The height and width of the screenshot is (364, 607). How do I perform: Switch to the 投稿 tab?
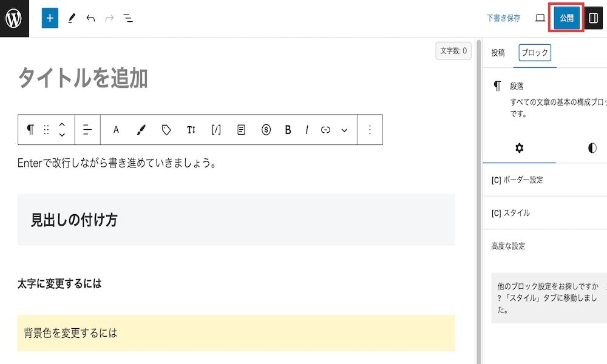(498, 53)
